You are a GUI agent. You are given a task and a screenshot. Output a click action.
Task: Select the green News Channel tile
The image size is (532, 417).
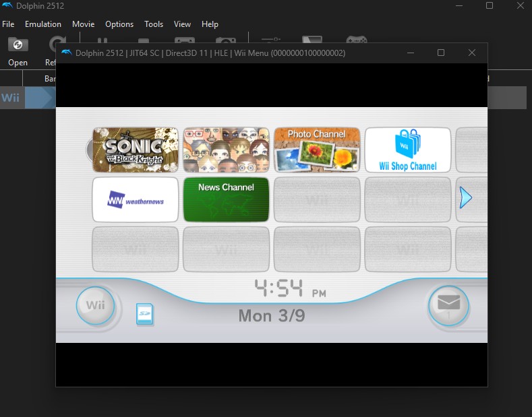point(226,199)
